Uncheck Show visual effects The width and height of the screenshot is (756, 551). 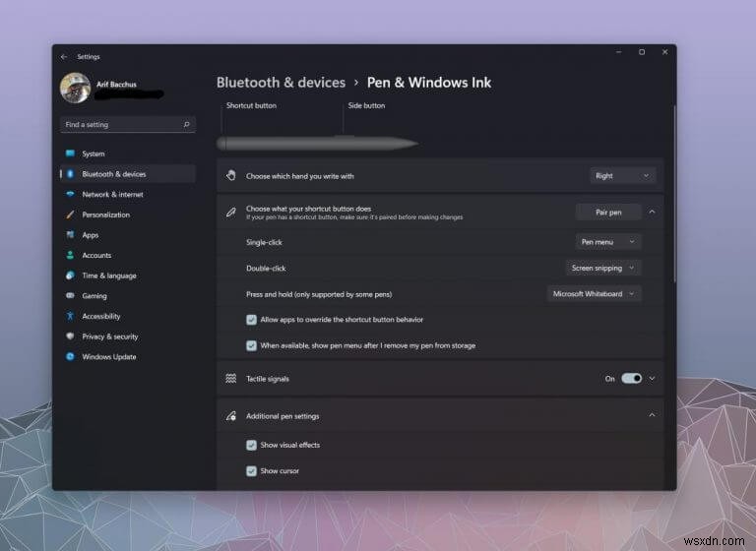[251, 445]
